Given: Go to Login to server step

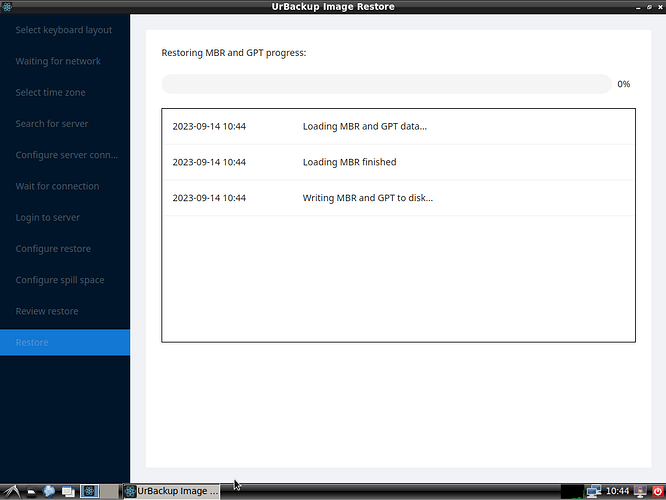Looking at the screenshot, I should 48,218.
